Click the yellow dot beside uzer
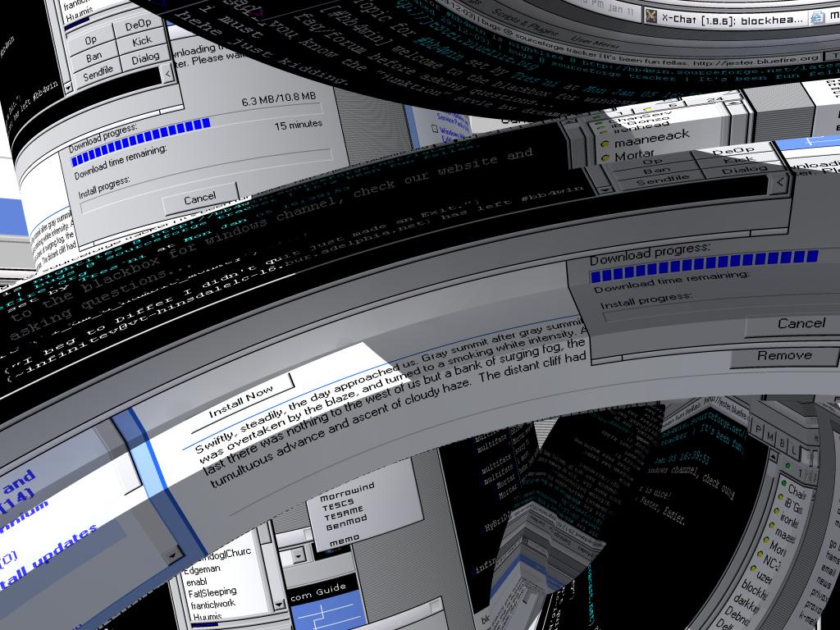 pos(756,570)
